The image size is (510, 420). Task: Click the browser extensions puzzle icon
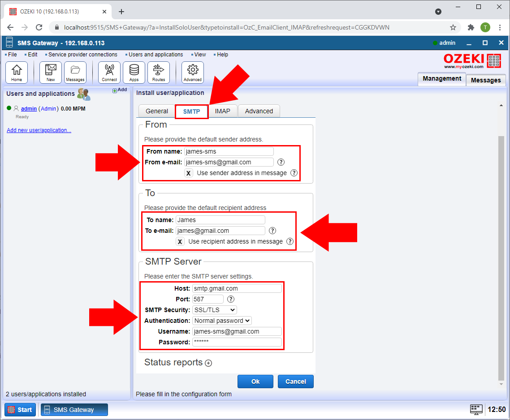point(471,27)
